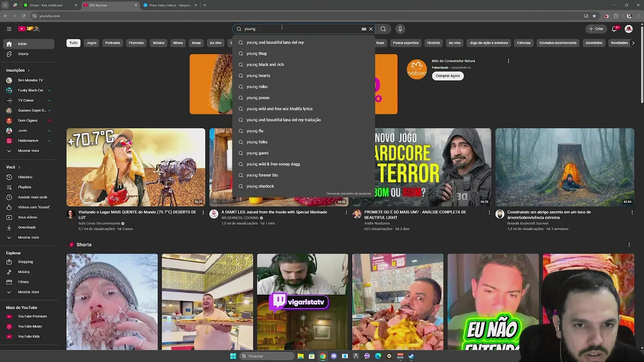644x362 pixels.
Task: Pick suggestion young posse
Action: pyautogui.click(x=304, y=98)
